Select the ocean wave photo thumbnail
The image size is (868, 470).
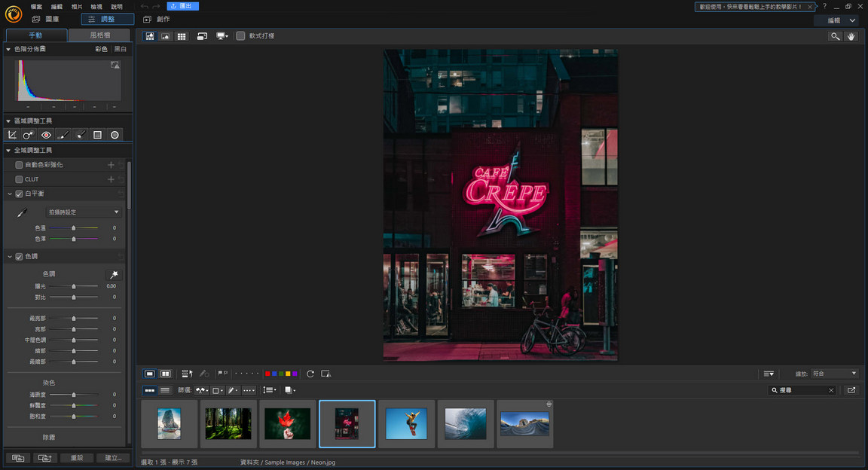click(465, 423)
